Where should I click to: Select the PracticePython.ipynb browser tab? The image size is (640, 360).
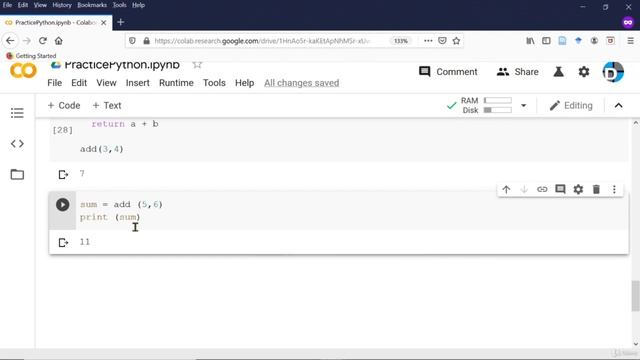55,22
